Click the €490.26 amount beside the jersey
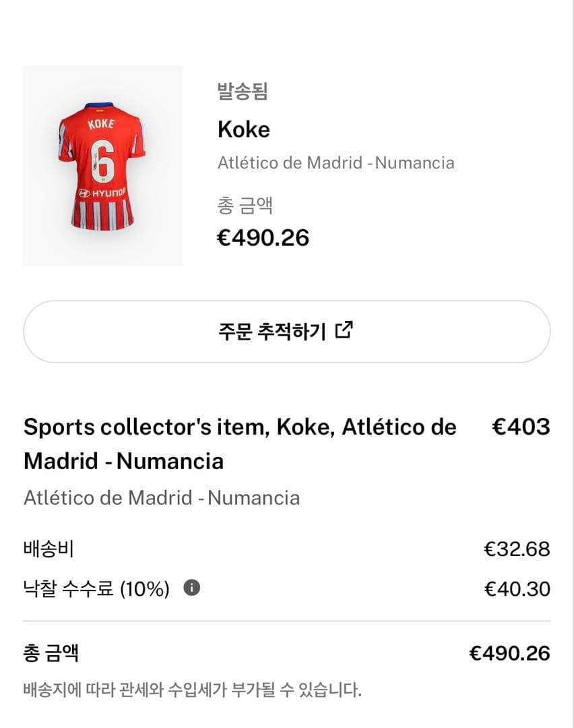 point(263,237)
